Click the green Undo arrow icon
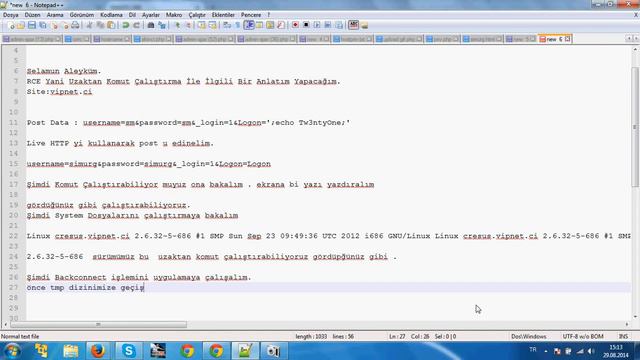 coord(126,25)
